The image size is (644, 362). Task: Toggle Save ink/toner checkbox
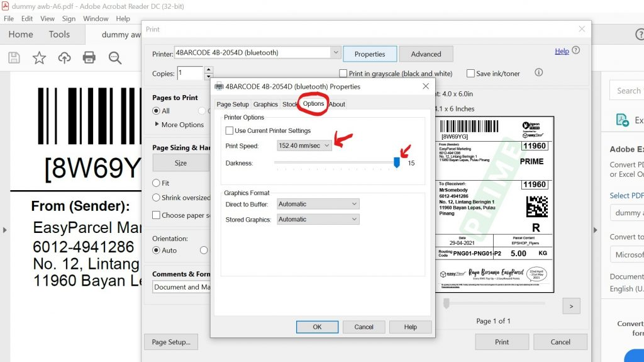click(x=470, y=73)
